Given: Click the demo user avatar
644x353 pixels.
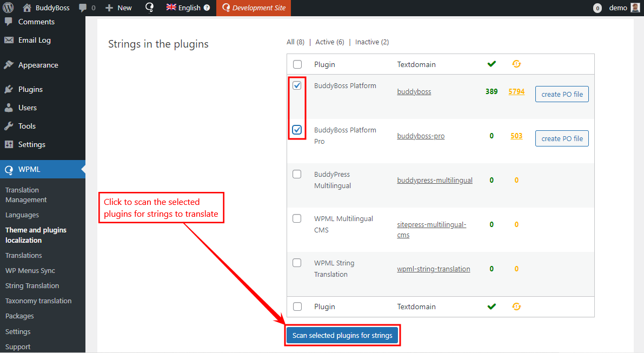Looking at the screenshot, I should 635,8.
